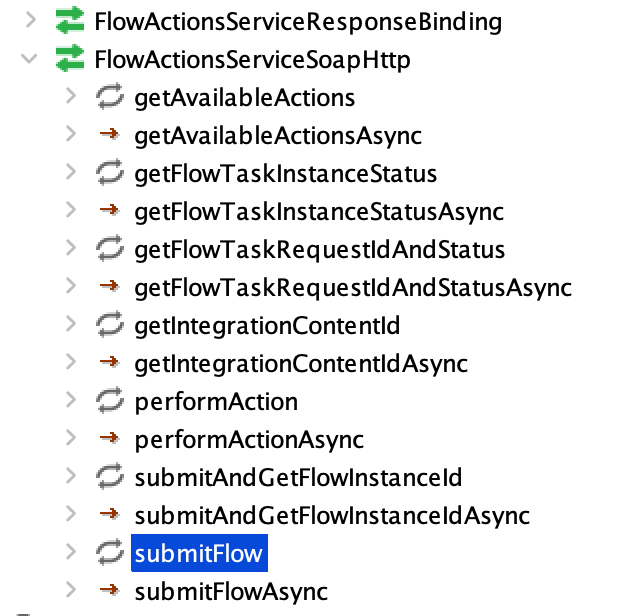Select the getFlowTaskRequestIdAndStatusAsync entry

[x=352, y=288]
